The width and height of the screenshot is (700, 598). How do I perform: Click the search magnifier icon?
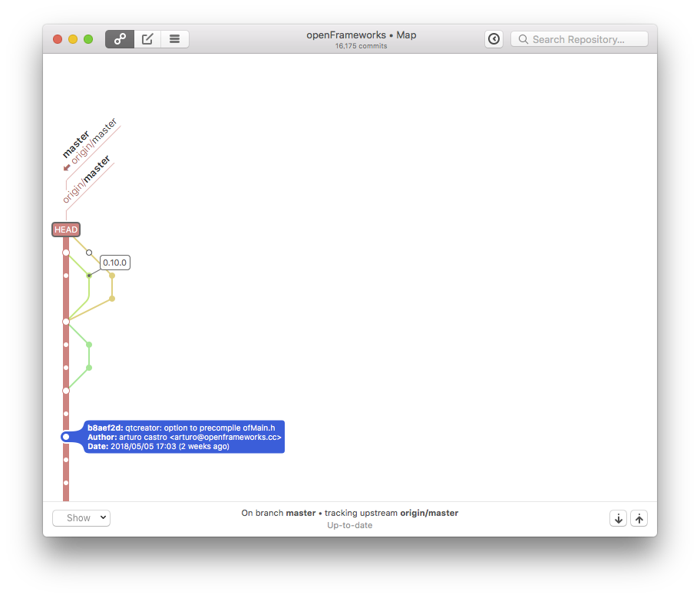[523, 39]
